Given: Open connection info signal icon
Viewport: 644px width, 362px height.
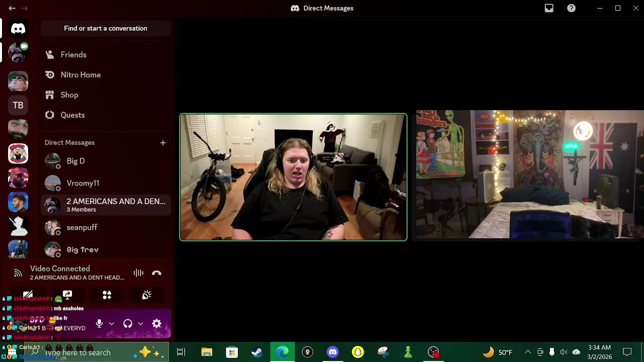Looking at the screenshot, I should tap(18, 273).
